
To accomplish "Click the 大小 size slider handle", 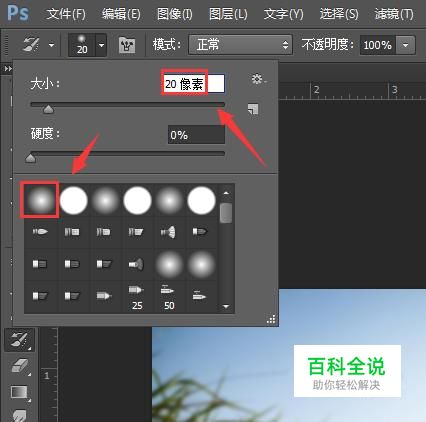I will point(49,109).
